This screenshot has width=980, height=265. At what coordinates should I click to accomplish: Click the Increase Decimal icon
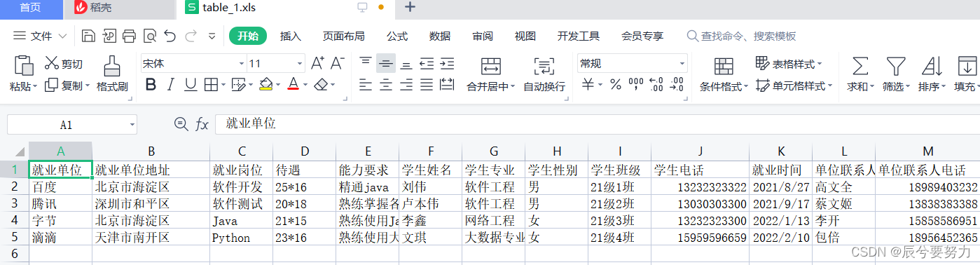656,85
